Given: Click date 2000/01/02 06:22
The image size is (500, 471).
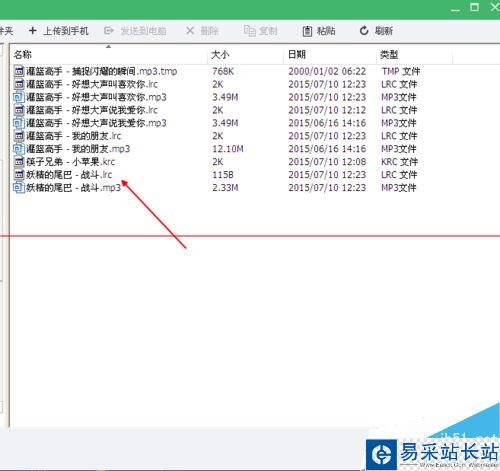Looking at the screenshot, I should pyautogui.click(x=327, y=71).
